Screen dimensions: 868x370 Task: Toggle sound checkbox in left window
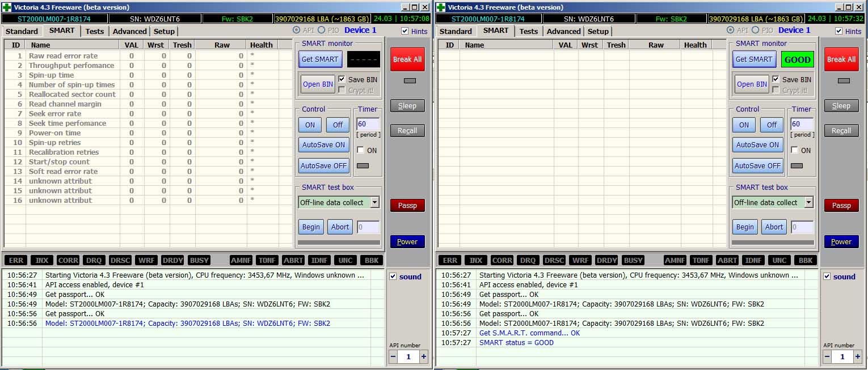tap(393, 277)
